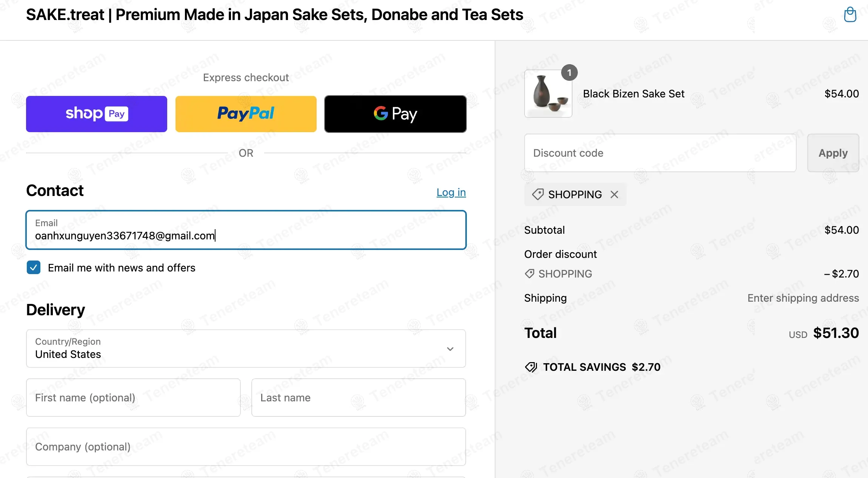Click into the Email input field

coord(246,230)
